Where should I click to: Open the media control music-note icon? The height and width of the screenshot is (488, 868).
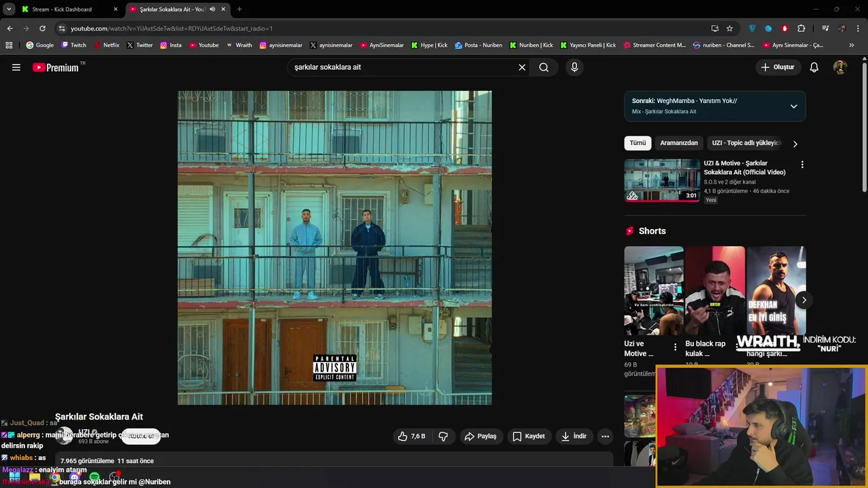click(x=825, y=28)
